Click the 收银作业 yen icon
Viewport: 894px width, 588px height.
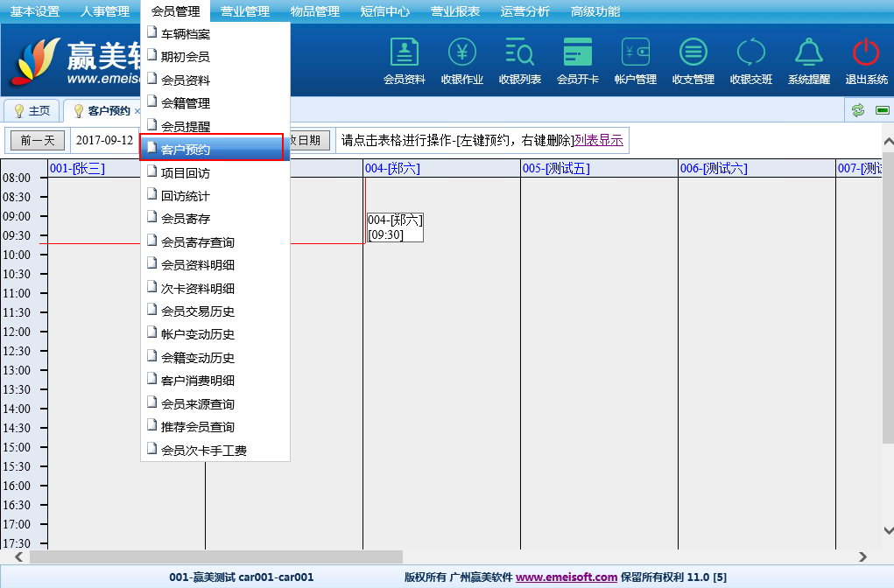(x=462, y=54)
